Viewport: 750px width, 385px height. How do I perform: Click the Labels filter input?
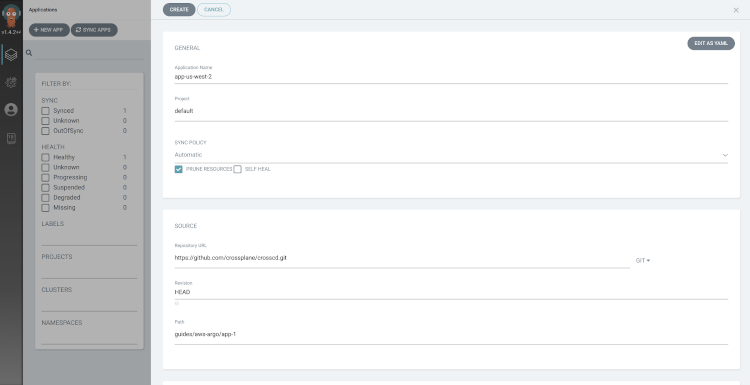(x=89, y=238)
